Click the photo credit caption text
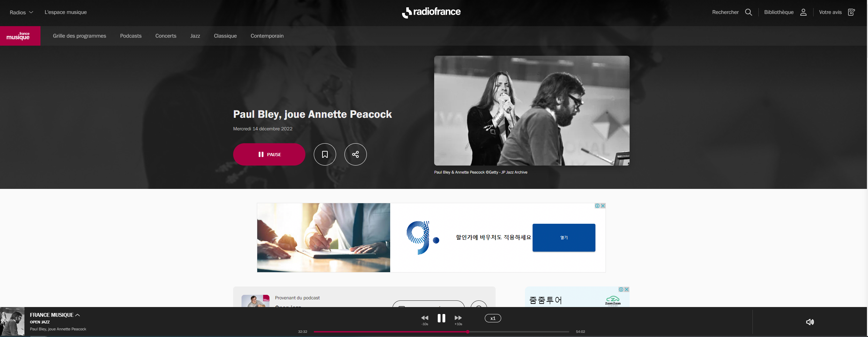Screen dimensions: 868x337 [481, 172]
